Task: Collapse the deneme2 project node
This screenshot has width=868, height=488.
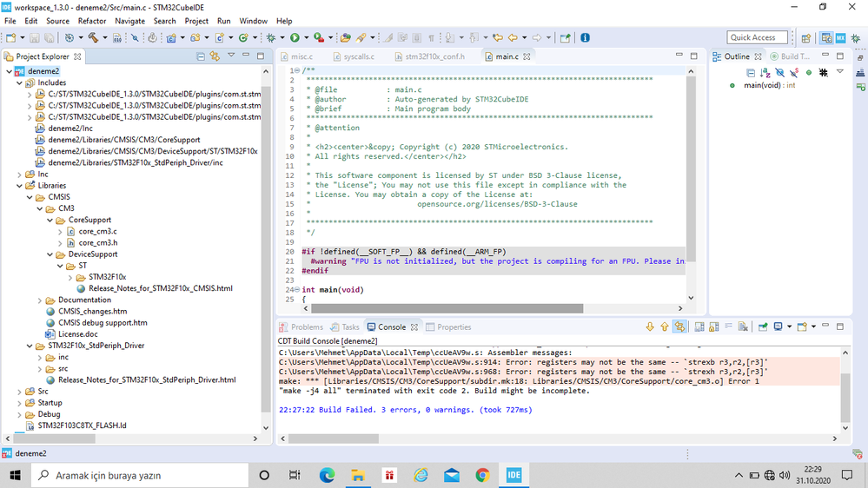Action: [x=9, y=71]
